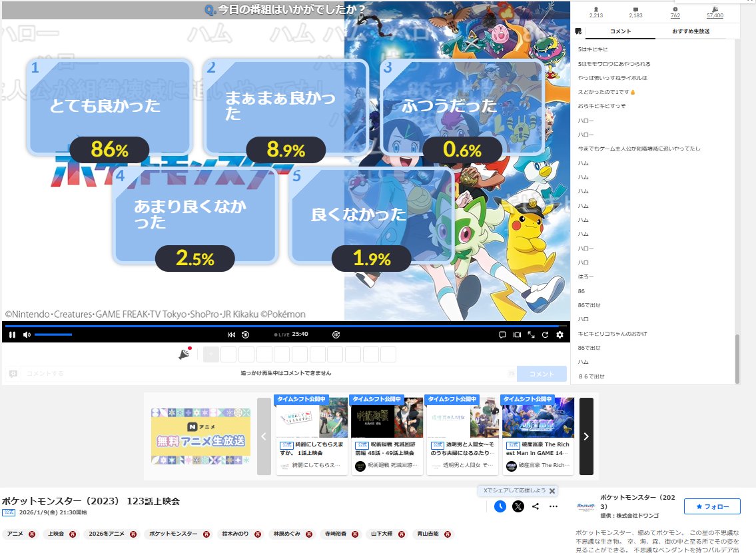The image size is (756, 553).
Task: Toggle comment display on the player
Action: pos(502,334)
